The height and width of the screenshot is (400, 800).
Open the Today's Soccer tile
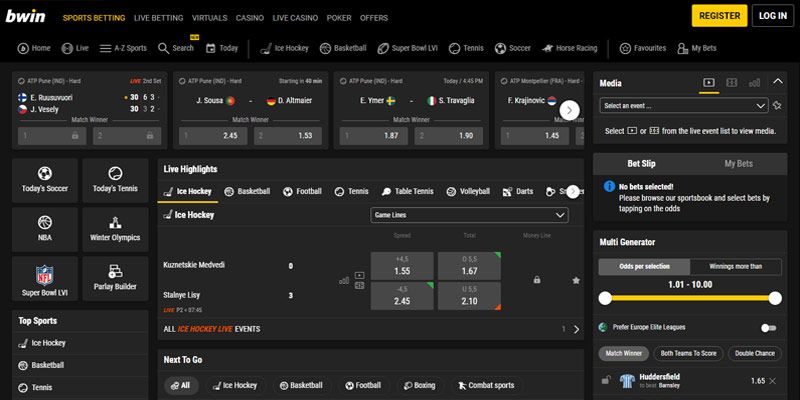pos(45,180)
